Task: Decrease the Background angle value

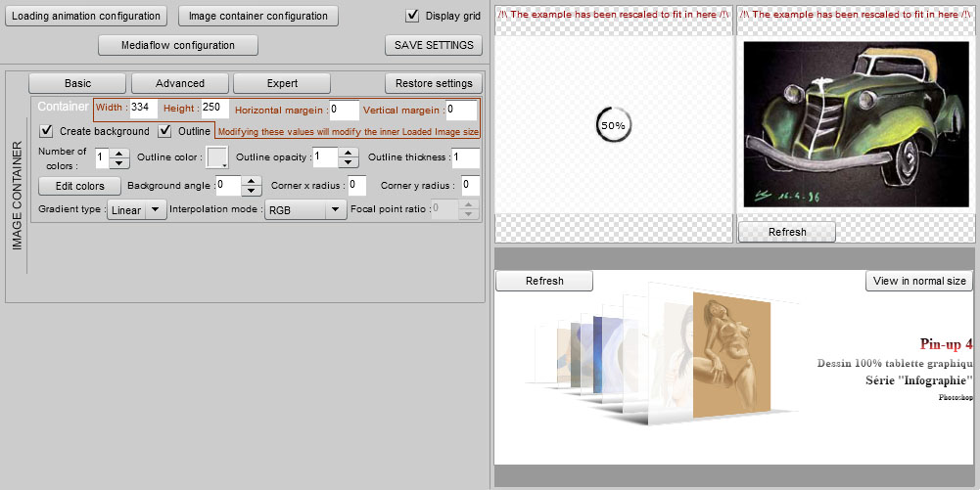Action: pos(252,191)
